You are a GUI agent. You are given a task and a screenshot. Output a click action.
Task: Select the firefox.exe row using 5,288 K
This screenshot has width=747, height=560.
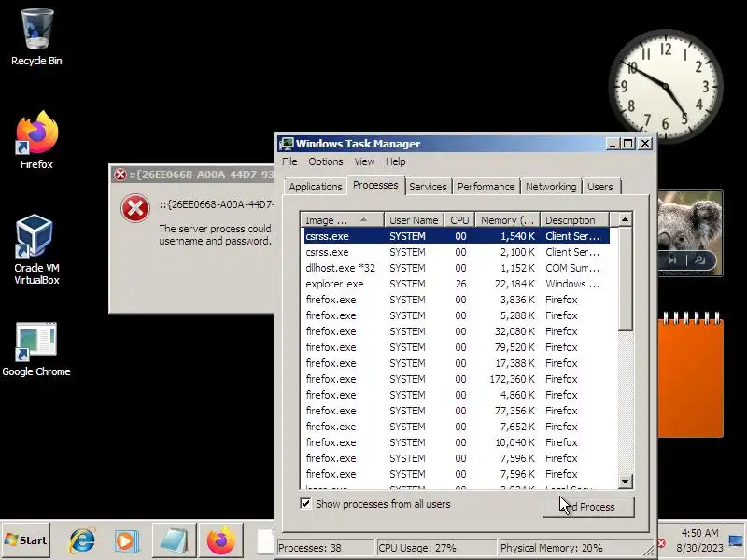pyautogui.click(x=457, y=315)
